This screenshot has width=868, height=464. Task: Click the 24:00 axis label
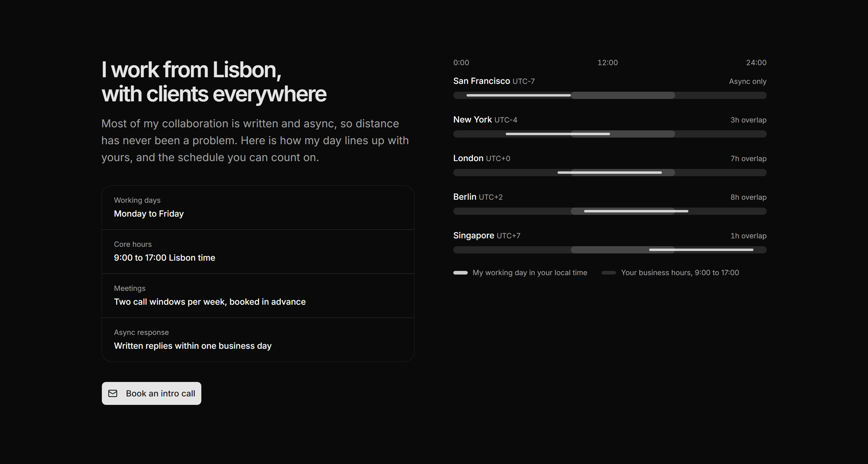tap(756, 63)
